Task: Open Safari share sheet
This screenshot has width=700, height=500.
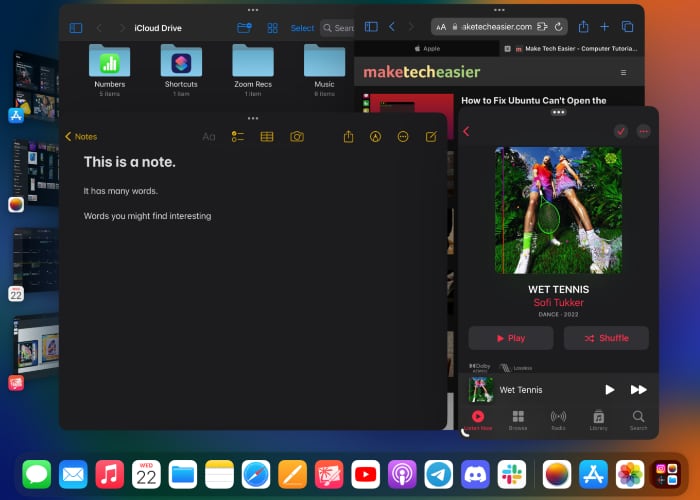Action: pos(583,27)
